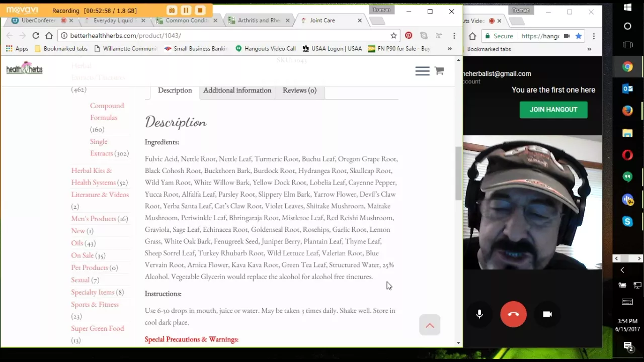Open the Super Green Food category
Screen dimensions: 644x362
(x=97, y=328)
